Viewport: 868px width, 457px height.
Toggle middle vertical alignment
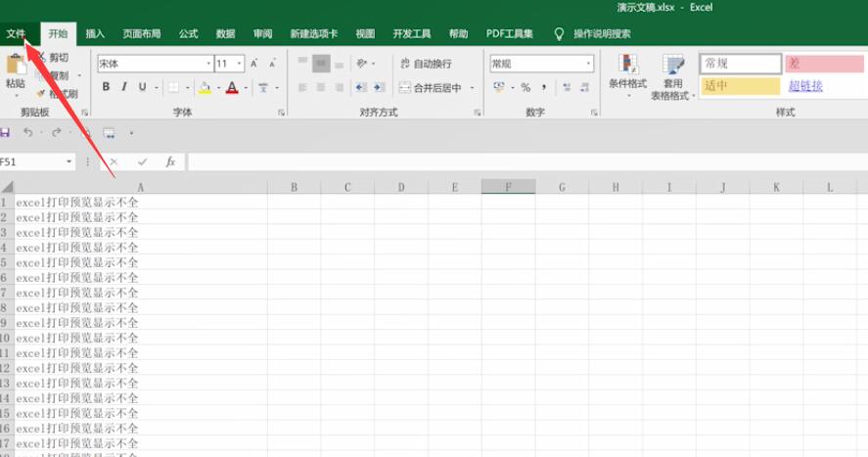click(x=321, y=63)
